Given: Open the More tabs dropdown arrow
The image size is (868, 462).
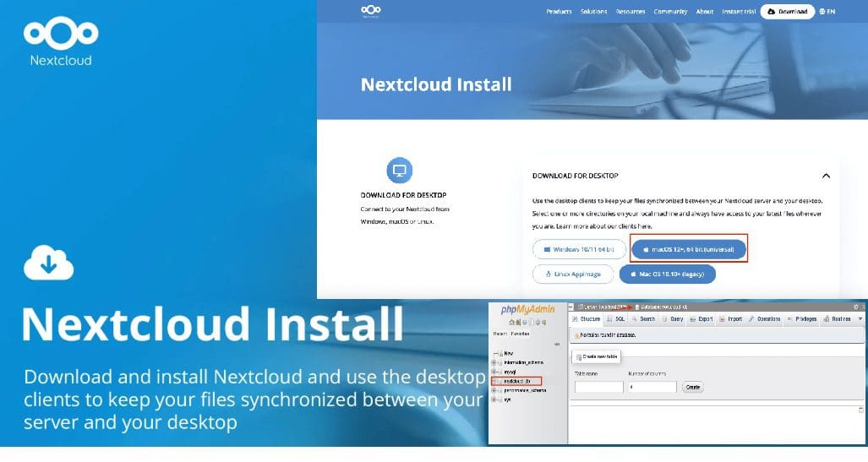Looking at the screenshot, I should pos(860,319).
